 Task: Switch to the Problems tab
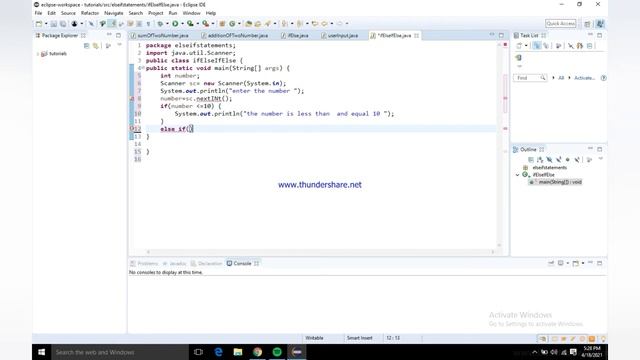[x=144, y=263]
